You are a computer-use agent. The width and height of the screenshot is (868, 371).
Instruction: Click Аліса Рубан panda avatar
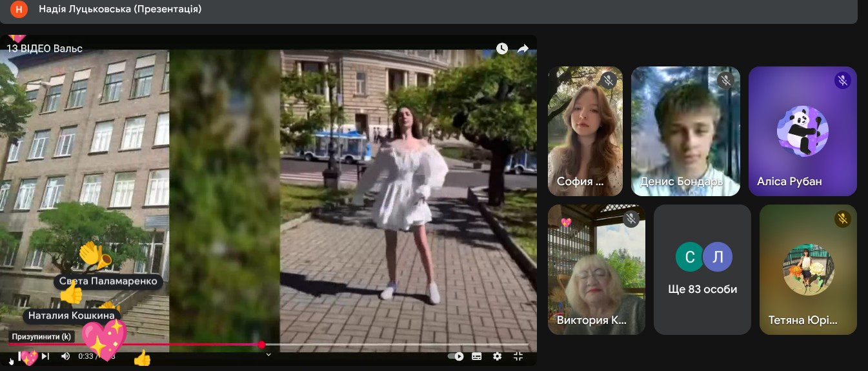point(802,132)
